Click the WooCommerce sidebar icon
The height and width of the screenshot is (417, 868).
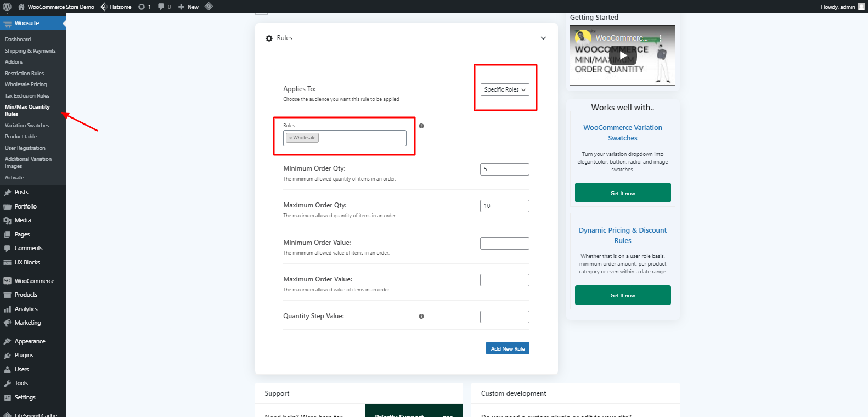(7, 281)
